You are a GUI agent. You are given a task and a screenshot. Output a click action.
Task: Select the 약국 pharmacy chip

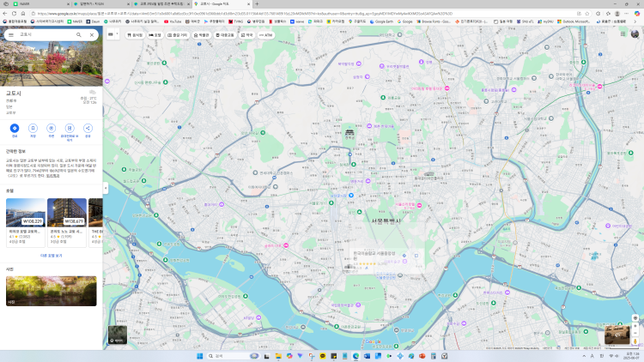[246, 35]
